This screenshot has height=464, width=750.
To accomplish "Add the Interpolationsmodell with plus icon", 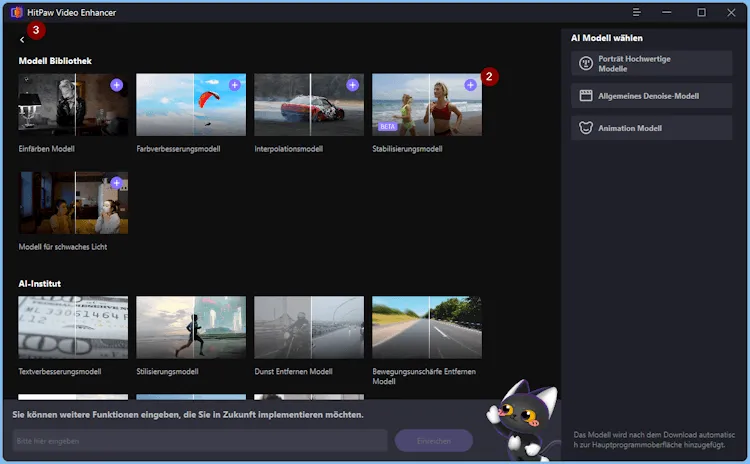I will [352, 86].
